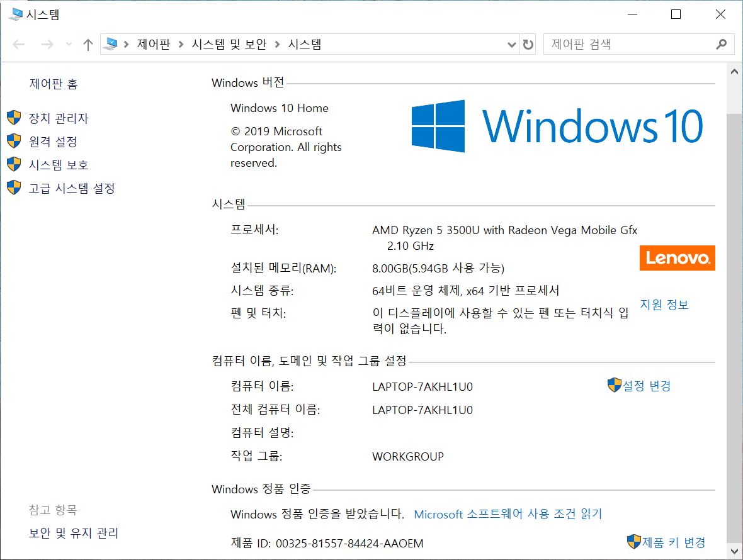743x560 pixels.
Task: Click the scrollbar down arrow
Action: pyautogui.click(x=734, y=551)
